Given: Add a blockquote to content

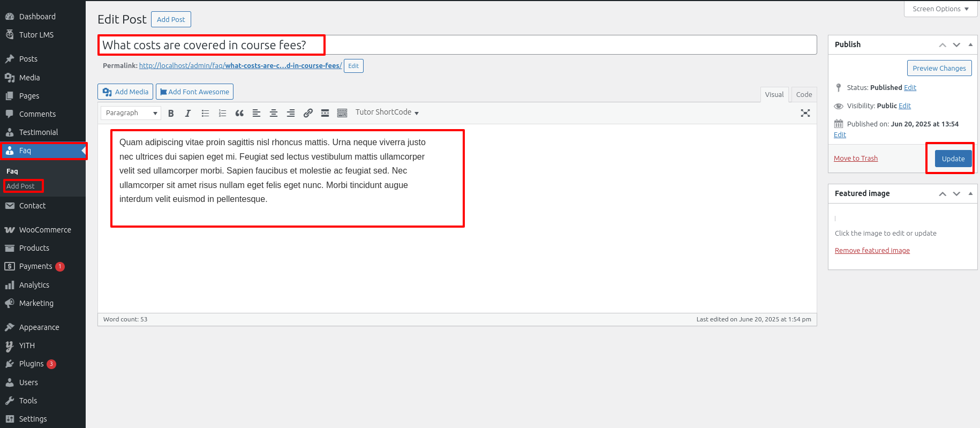Looking at the screenshot, I should [239, 113].
